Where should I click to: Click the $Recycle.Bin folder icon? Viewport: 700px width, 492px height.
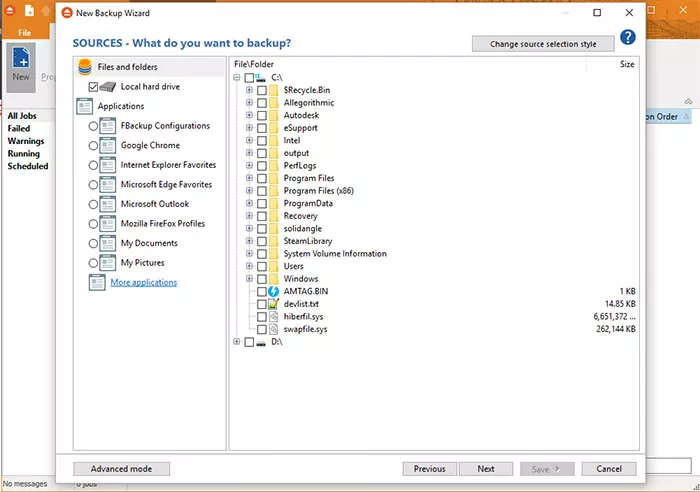pyautogui.click(x=273, y=90)
